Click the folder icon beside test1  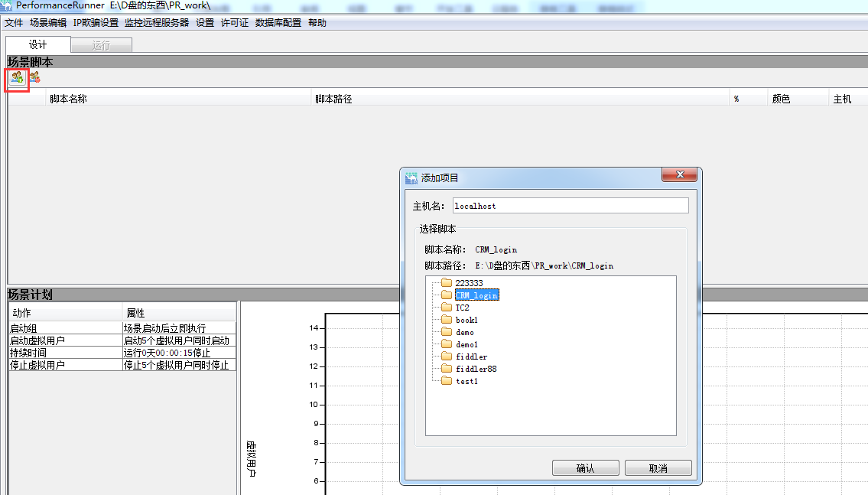(447, 381)
